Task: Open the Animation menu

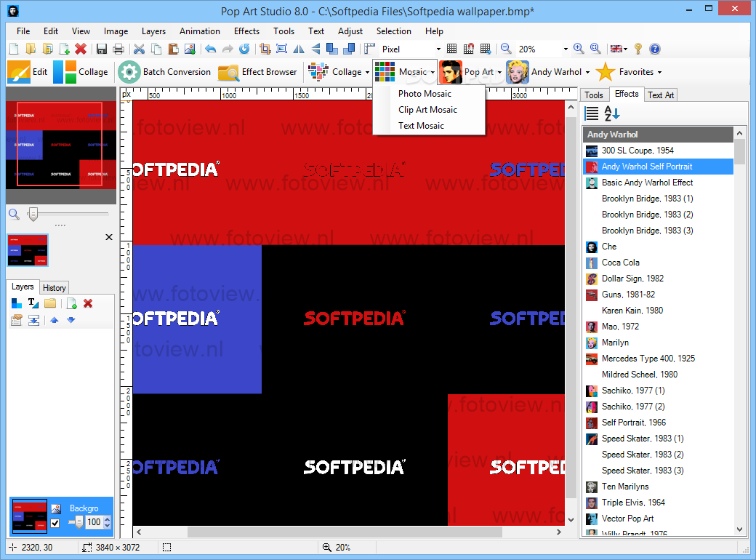Action: pyautogui.click(x=200, y=31)
